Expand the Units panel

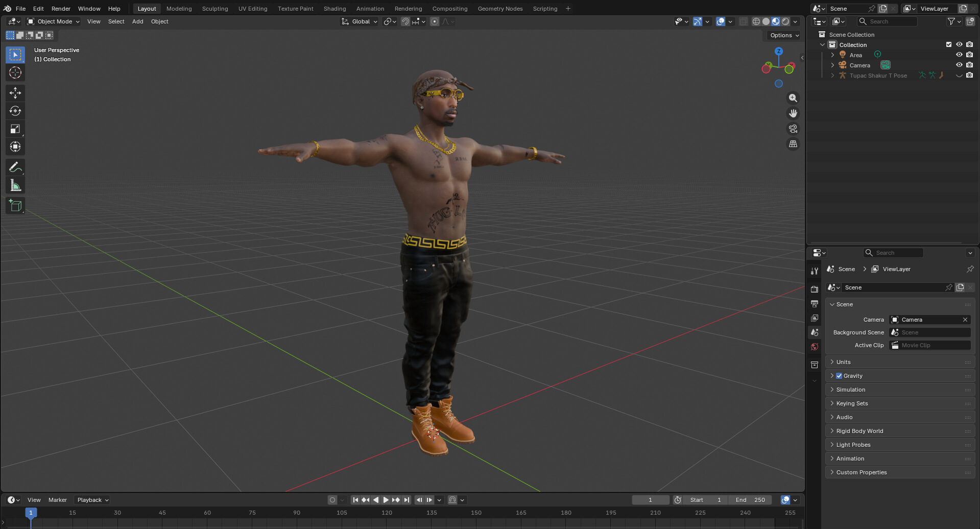click(x=900, y=362)
